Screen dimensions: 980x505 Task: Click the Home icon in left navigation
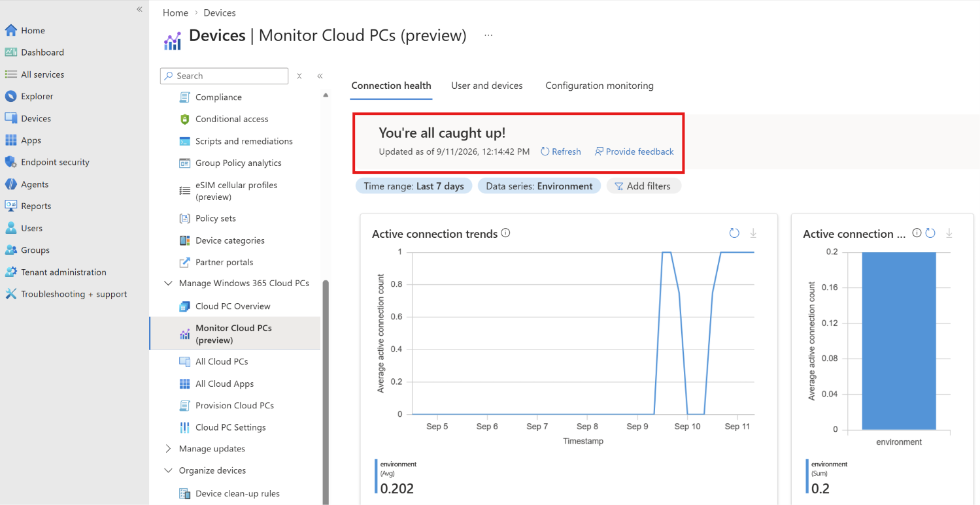click(10, 30)
